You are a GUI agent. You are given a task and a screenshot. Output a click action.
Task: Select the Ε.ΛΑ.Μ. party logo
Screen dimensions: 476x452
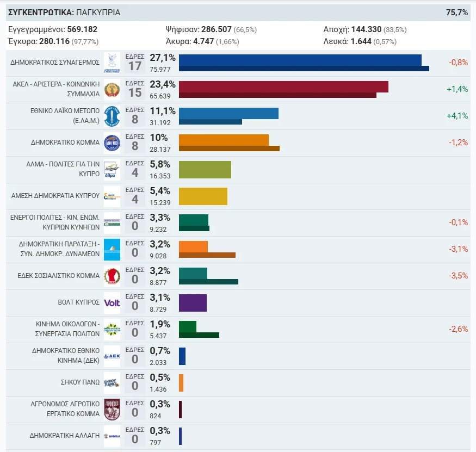point(112,116)
